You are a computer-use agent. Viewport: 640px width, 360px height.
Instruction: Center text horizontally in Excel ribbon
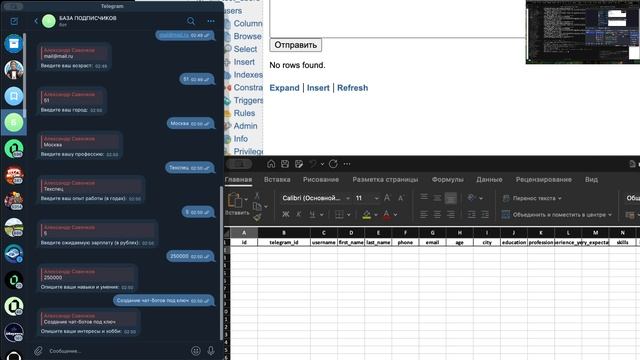point(437,214)
